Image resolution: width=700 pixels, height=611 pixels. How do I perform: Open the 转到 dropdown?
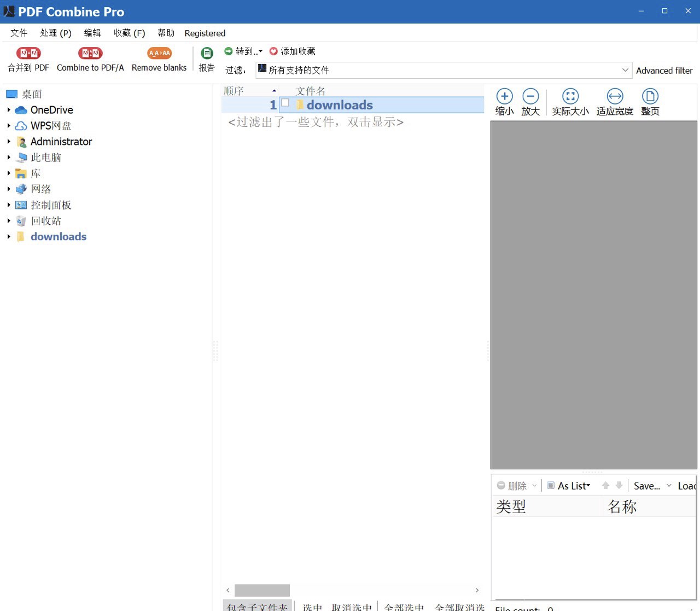(x=260, y=51)
